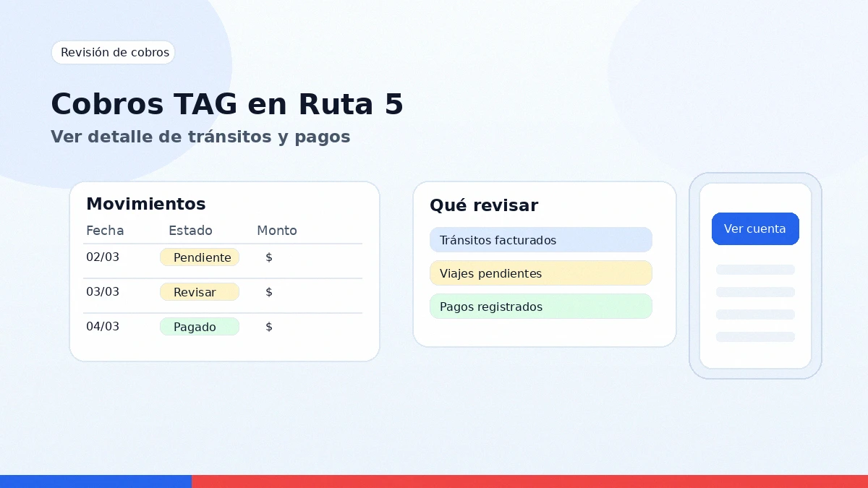Select the 03/03 date cell
The image size is (868, 488).
pyautogui.click(x=103, y=292)
